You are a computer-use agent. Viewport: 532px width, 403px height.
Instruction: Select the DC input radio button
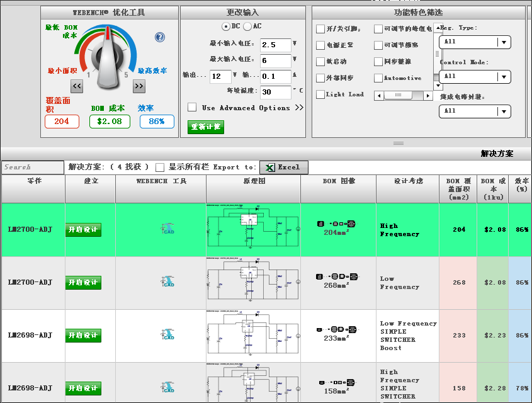[225, 26]
